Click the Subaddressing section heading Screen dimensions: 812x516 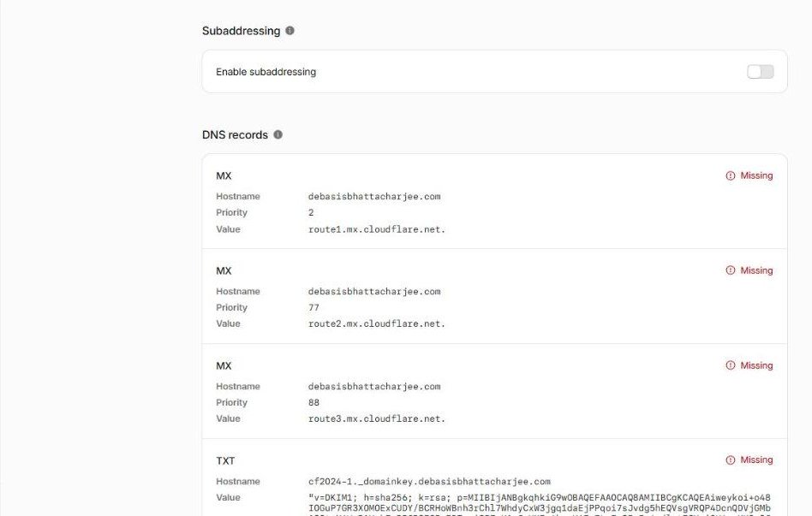pyautogui.click(x=241, y=31)
